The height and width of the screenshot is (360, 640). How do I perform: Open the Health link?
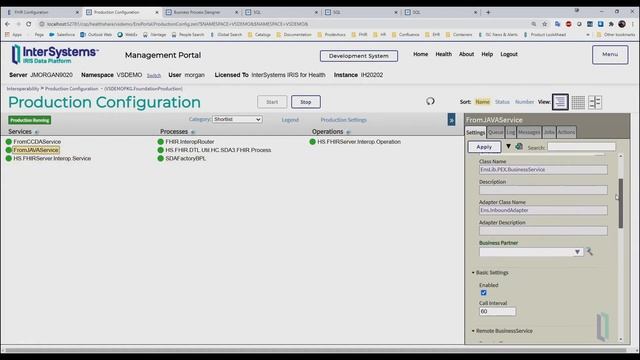pos(443,54)
